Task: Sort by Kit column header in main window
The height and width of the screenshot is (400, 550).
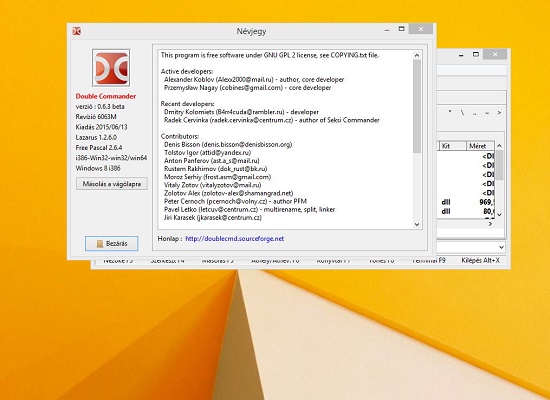Action: point(451,146)
